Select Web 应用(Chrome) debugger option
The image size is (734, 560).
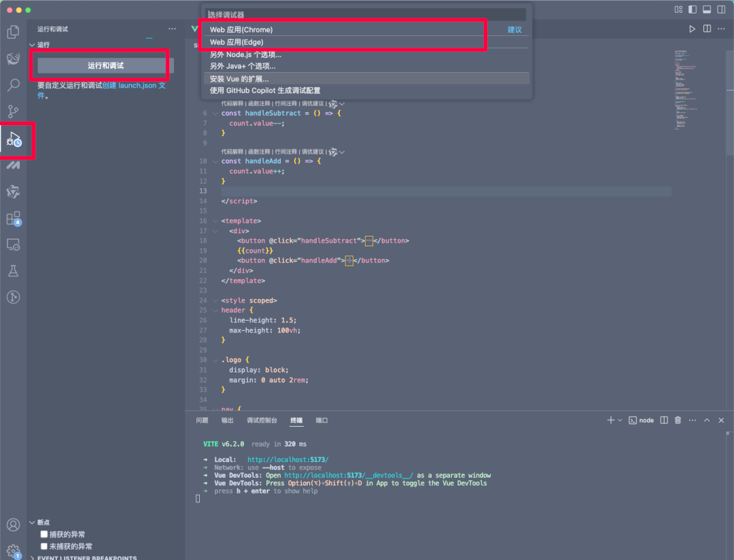coord(366,29)
